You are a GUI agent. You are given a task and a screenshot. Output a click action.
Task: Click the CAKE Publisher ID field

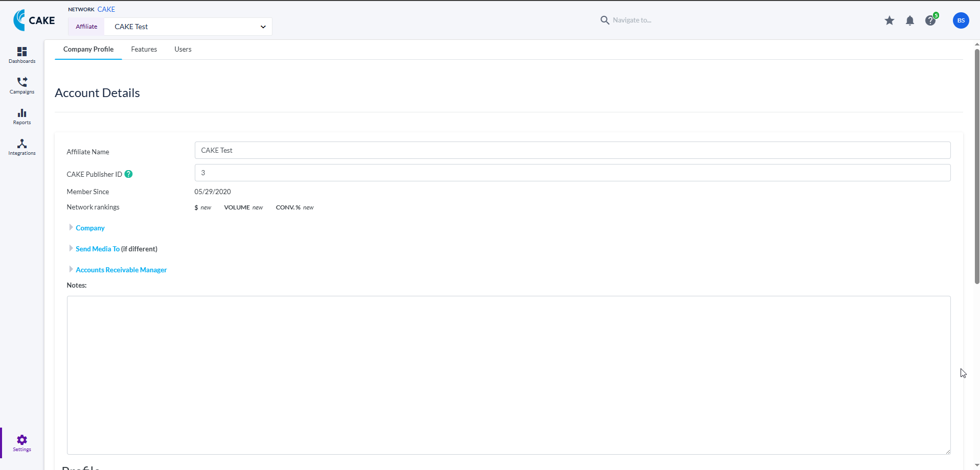(573, 173)
